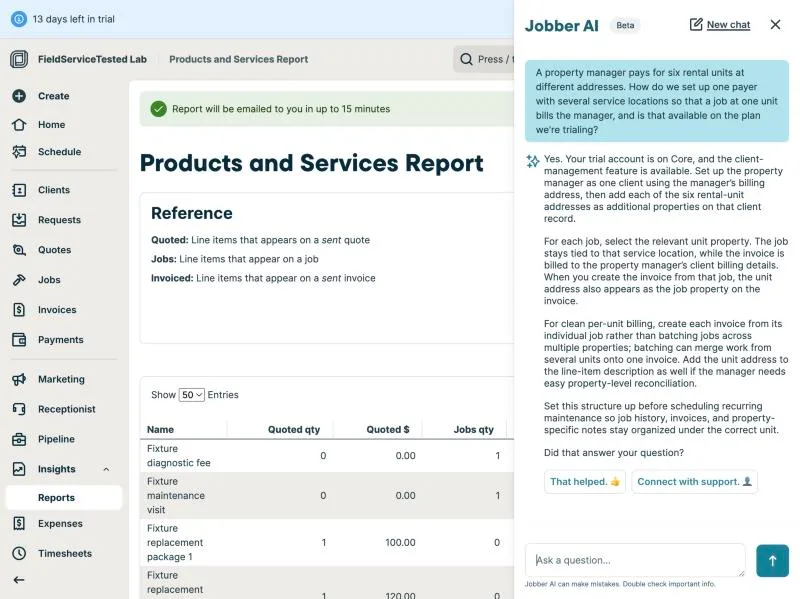Click the That helped button

tap(585, 482)
